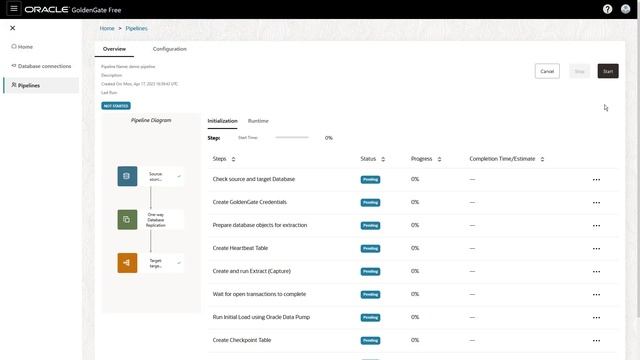Select 'Create Heartbeat Table' step
Screen dimensions: 640x360
coord(240,248)
